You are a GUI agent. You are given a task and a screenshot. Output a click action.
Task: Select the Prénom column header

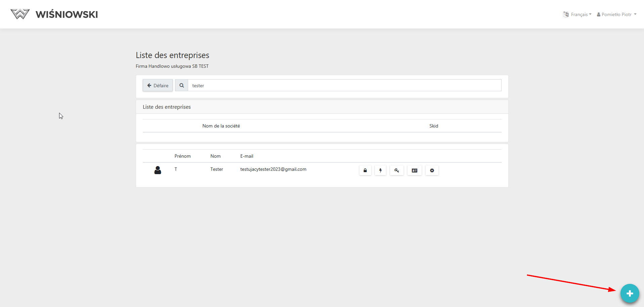pyautogui.click(x=182, y=156)
